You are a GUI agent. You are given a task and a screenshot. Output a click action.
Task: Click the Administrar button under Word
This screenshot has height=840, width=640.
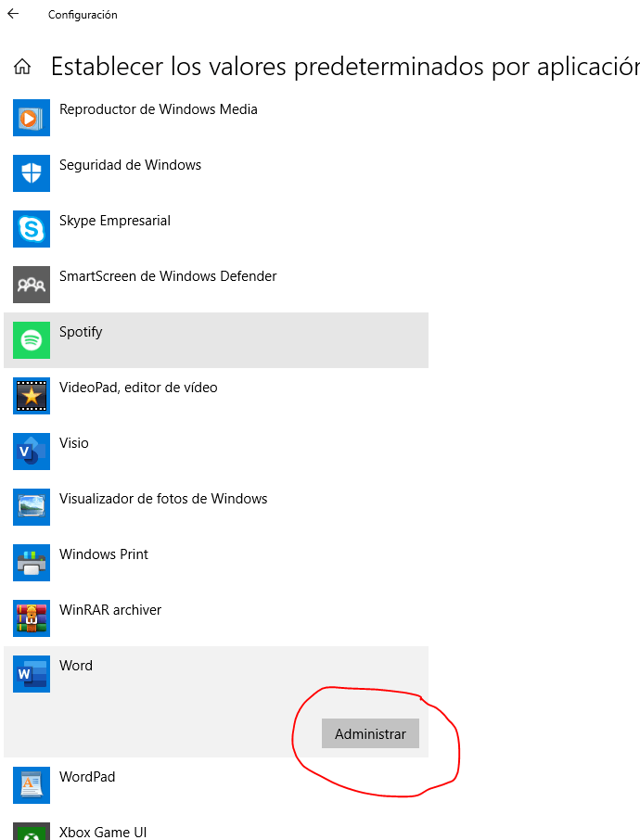pos(370,733)
